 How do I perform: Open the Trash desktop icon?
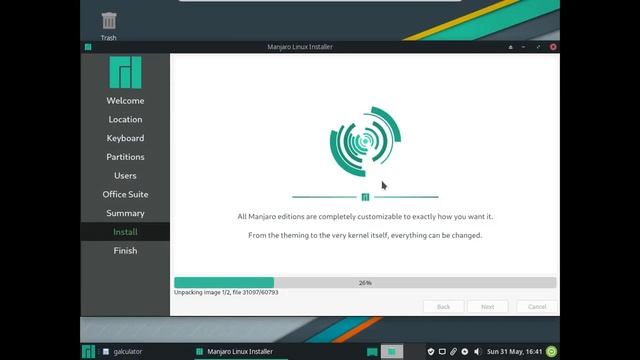click(109, 26)
